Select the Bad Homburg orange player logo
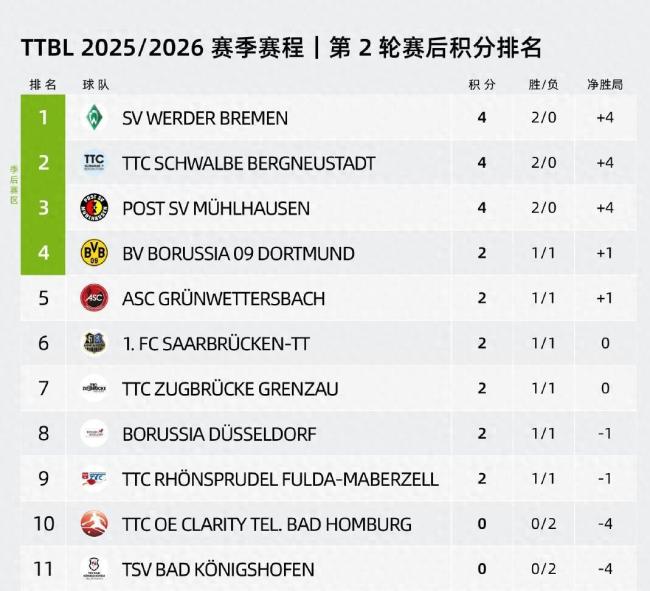Image resolution: width=650 pixels, height=591 pixels. 94,523
